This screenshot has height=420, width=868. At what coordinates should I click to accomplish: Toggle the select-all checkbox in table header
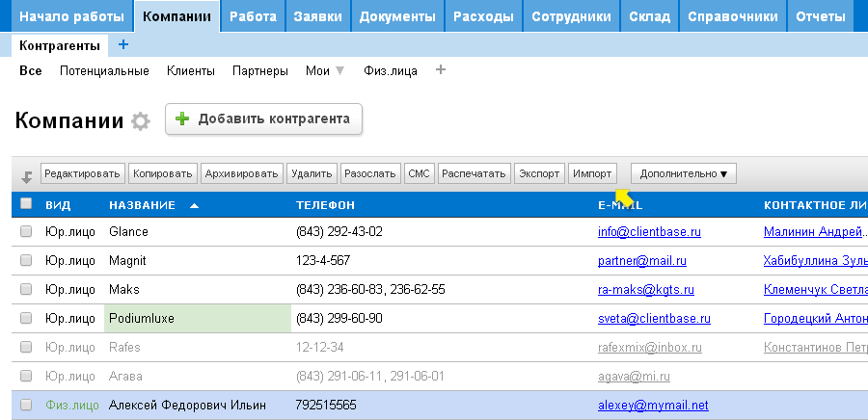click(26, 204)
